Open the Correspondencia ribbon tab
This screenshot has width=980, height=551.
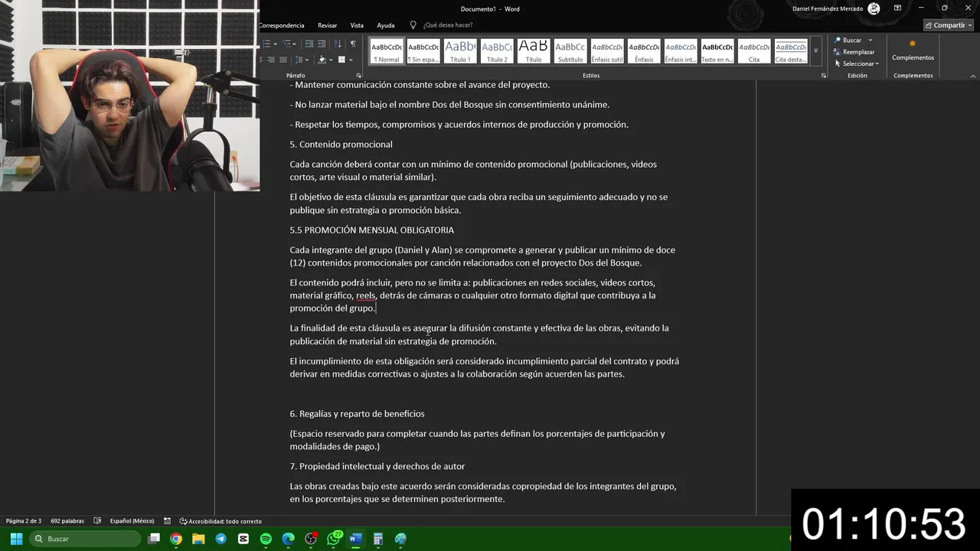[x=281, y=25]
